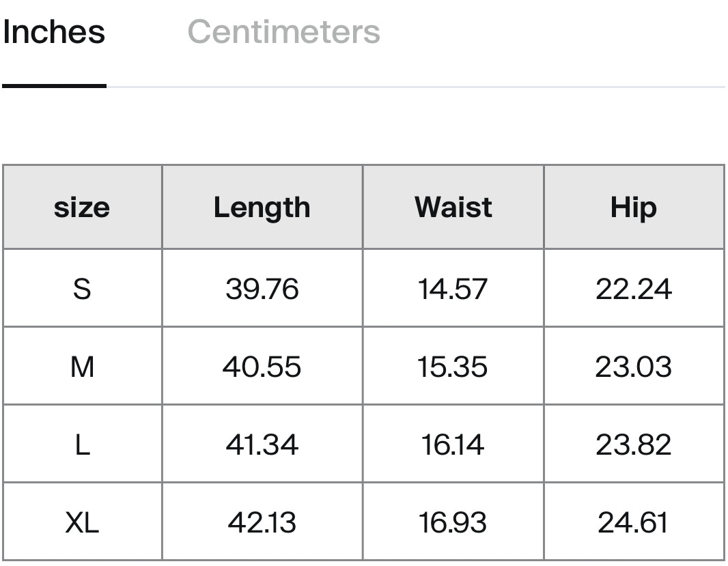Click the 16.93 waist cell
Image resolution: width=728 pixels, height=566 pixels.
click(453, 523)
